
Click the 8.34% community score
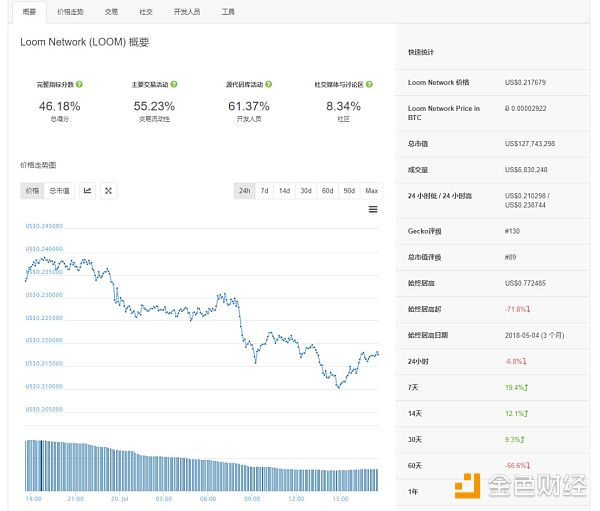(343, 106)
